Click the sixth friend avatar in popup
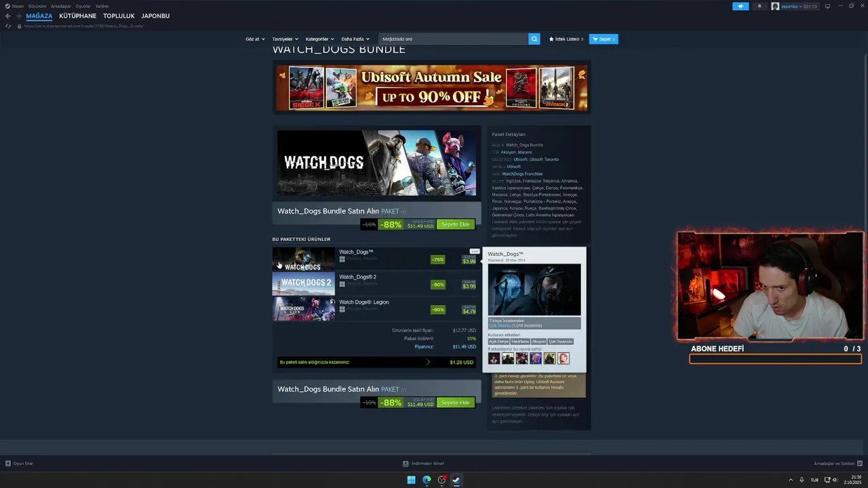Viewport: 868px width, 488px height. [x=564, y=358]
